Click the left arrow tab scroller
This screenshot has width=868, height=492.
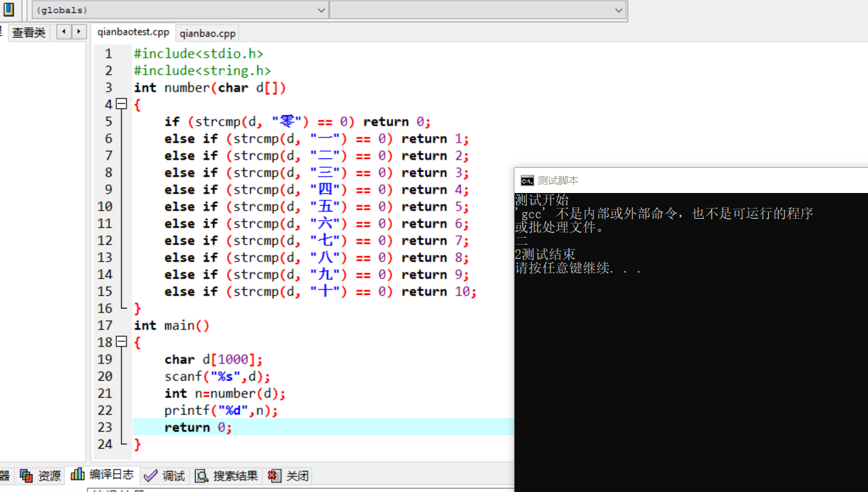[x=64, y=31]
